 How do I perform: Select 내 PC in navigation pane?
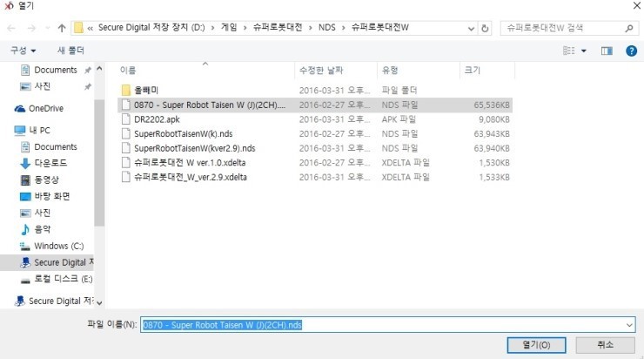[39, 131]
